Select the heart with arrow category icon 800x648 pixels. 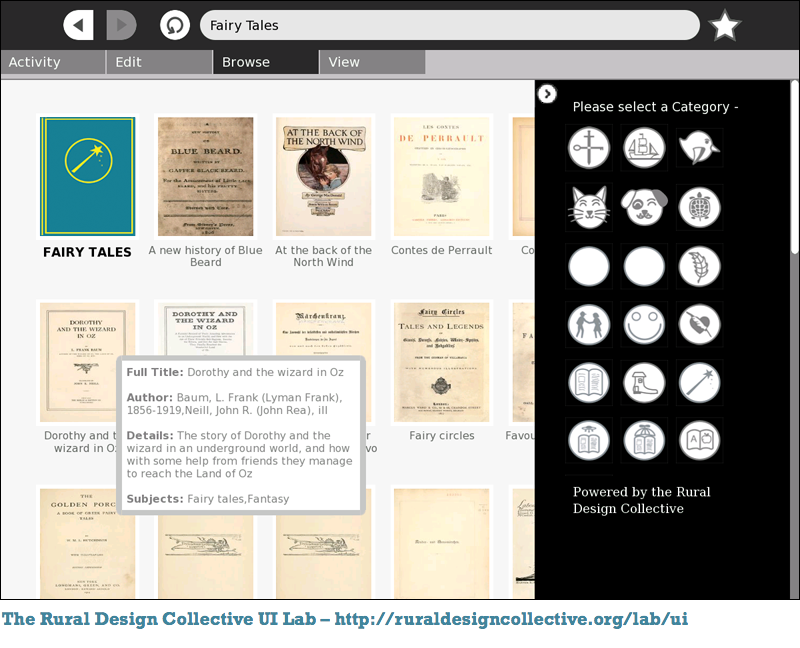point(700,324)
